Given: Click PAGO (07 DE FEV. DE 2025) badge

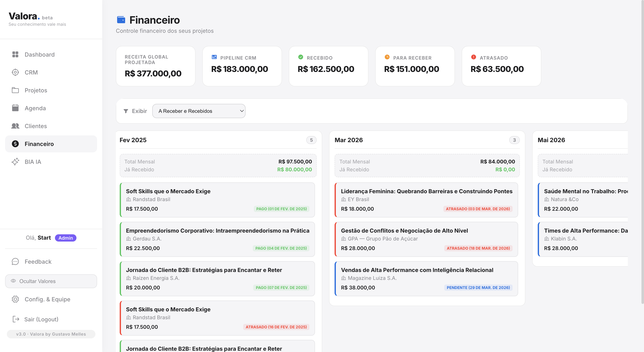Looking at the screenshot, I should tap(281, 288).
